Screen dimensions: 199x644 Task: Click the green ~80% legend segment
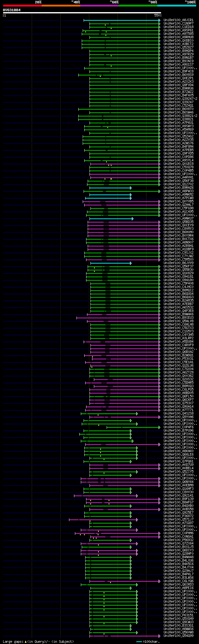138,6
